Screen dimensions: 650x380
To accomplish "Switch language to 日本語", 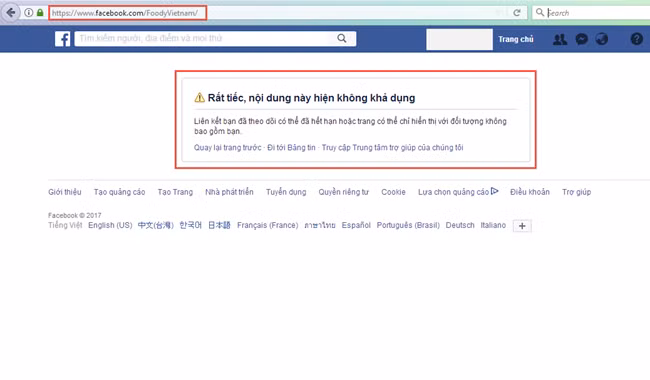I will (x=219, y=225).
